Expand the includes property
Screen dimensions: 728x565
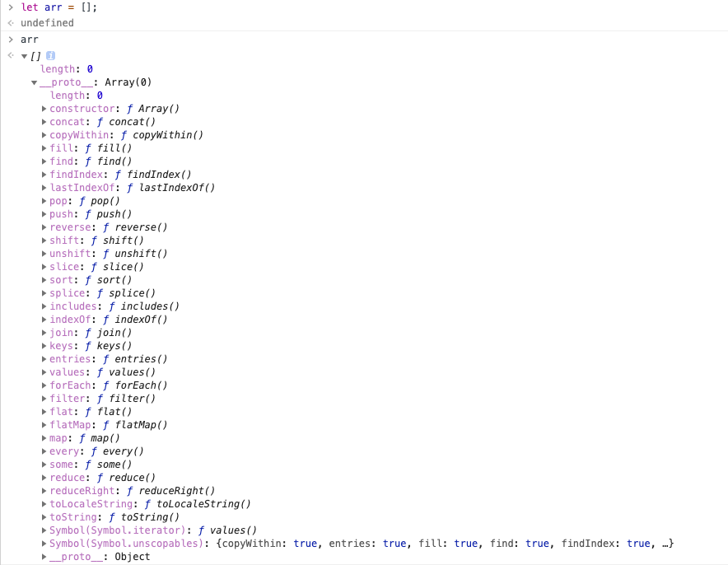point(44,306)
